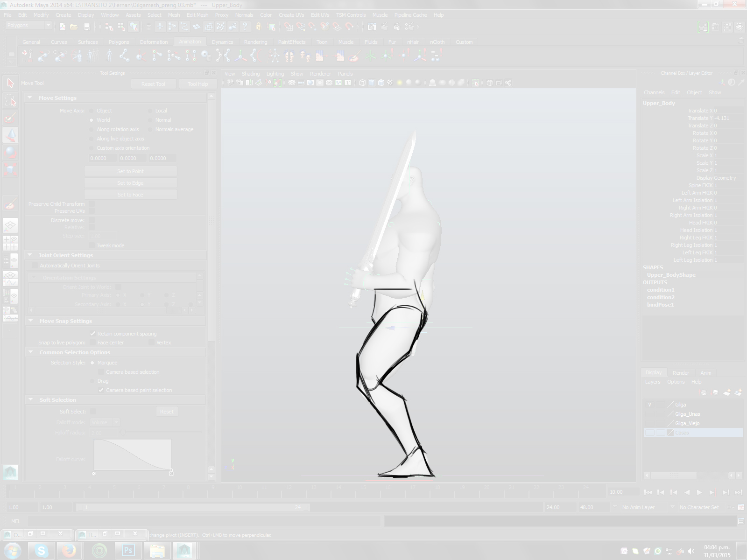747x560 pixels.
Task: Choose the Paint selection tool
Action: [x=10, y=118]
